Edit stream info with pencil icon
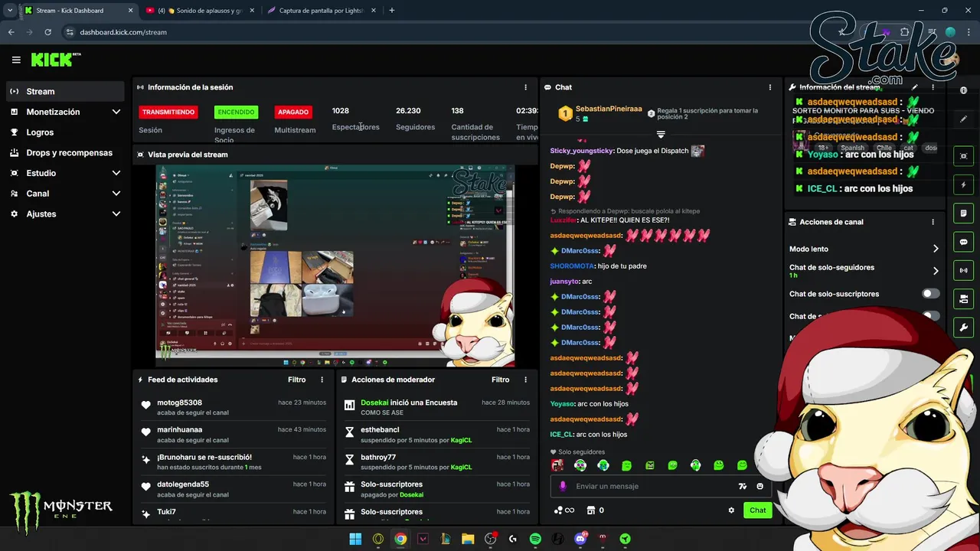 [x=914, y=87]
